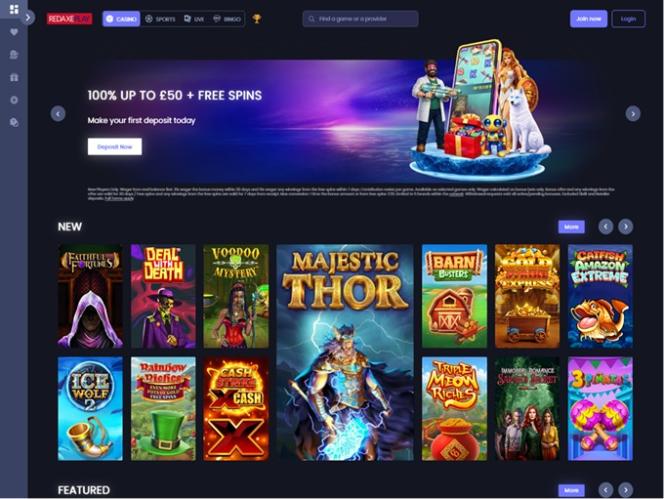Click the Deposit Now button

pyautogui.click(x=115, y=147)
